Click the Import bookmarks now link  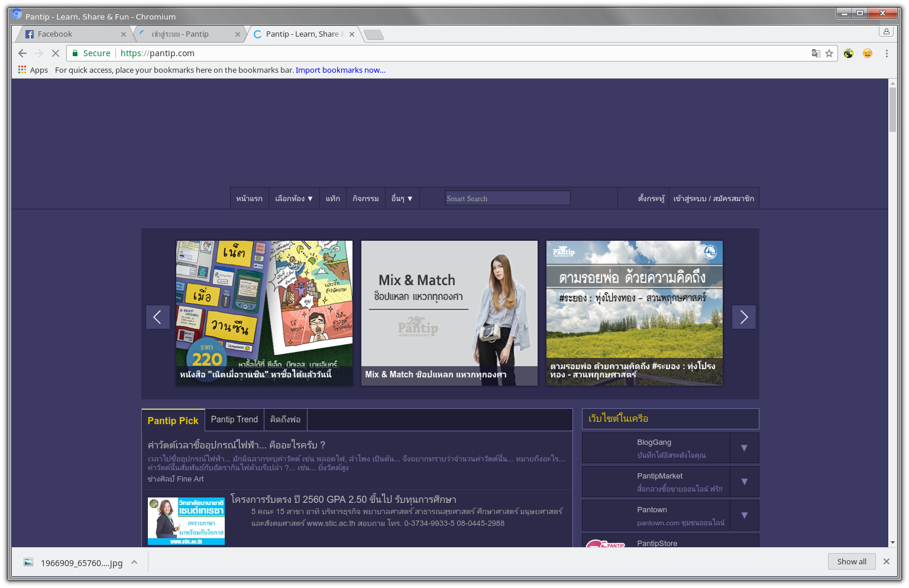[341, 70]
